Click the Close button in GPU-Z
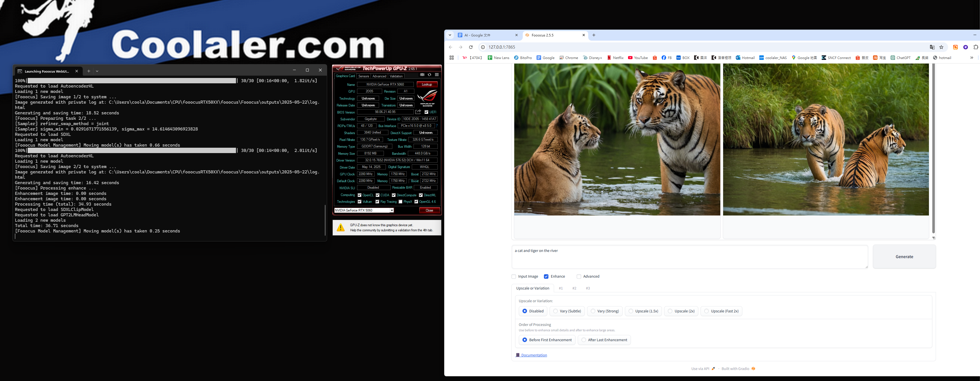 tap(429, 210)
